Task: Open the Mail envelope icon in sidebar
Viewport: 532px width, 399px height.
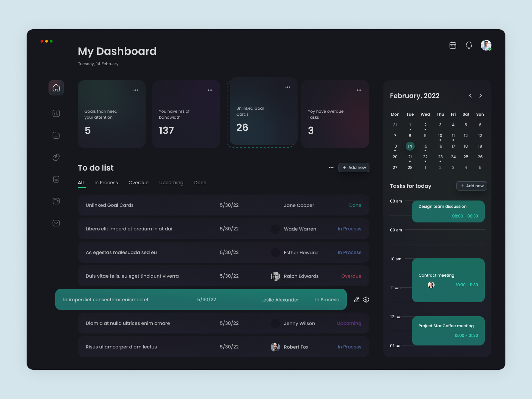Action: coord(56,223)
